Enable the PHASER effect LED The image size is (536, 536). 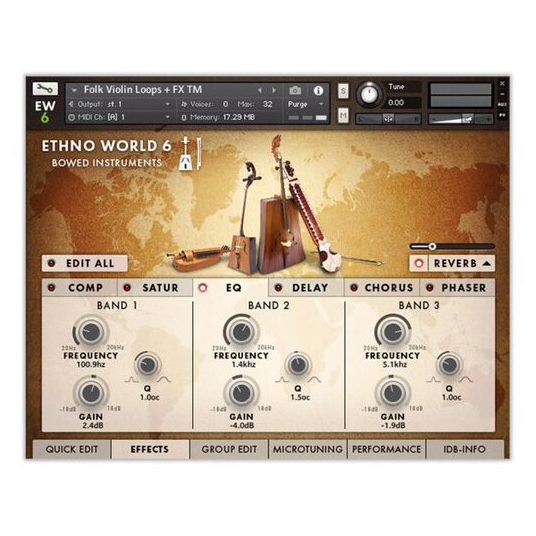point(429,287)
